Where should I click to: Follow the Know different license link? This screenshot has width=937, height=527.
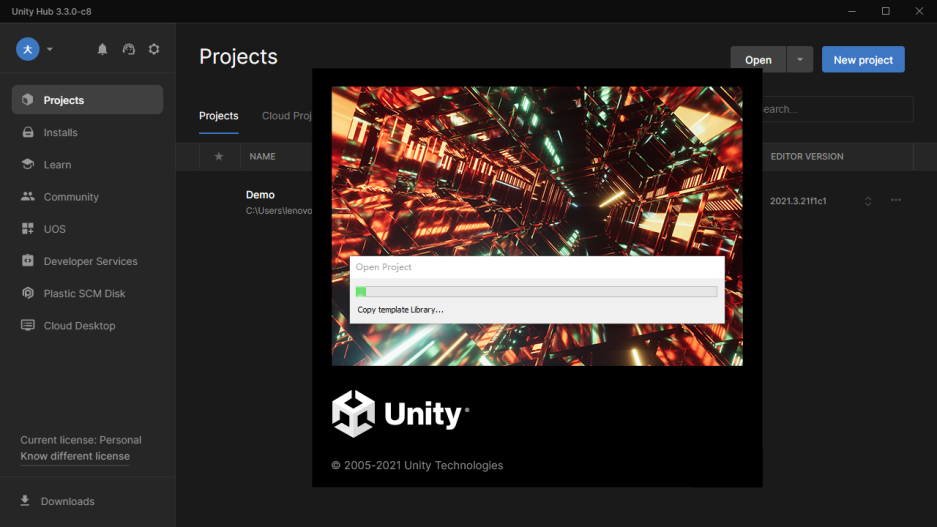[75, 456]
